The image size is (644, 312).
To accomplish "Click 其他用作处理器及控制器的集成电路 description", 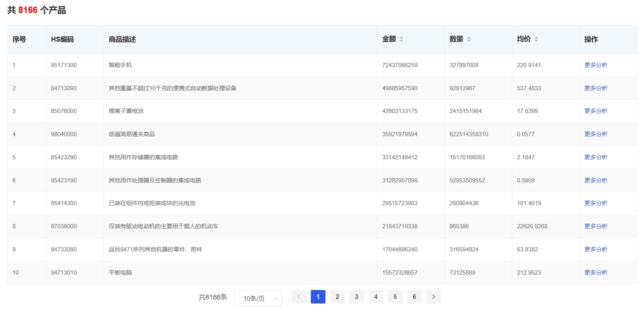I will [x=155, y=180].
